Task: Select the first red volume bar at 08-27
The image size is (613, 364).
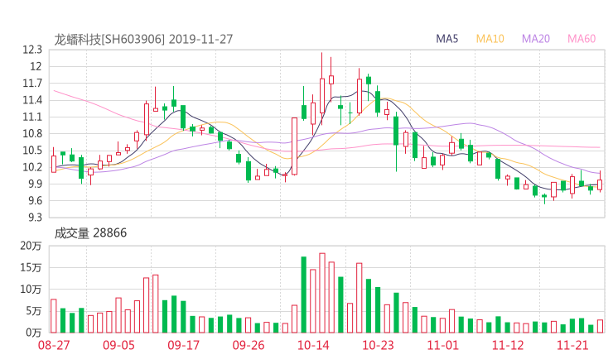Action: click(54, 316)
